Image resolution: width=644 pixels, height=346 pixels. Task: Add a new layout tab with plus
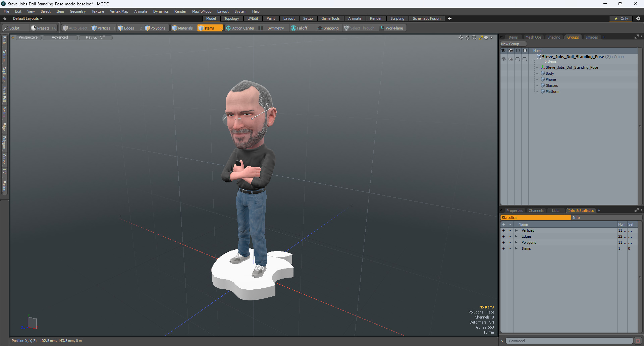tap(450, 18)
